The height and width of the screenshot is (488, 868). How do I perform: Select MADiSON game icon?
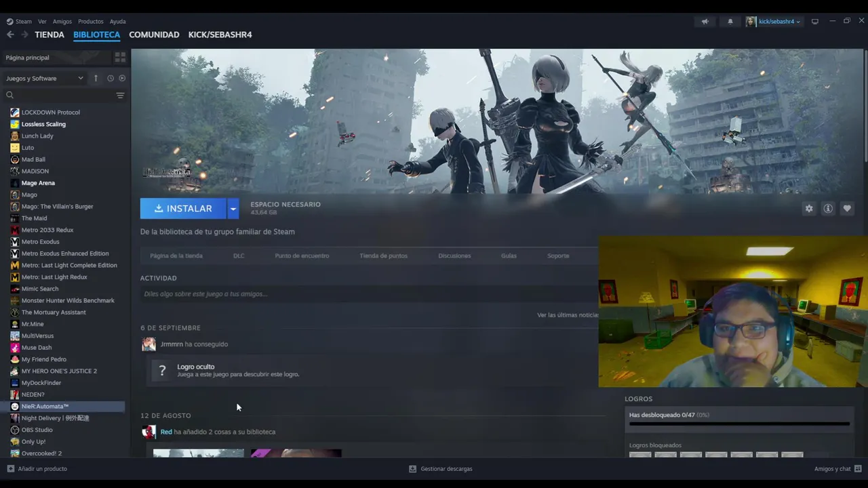[15, 171]
